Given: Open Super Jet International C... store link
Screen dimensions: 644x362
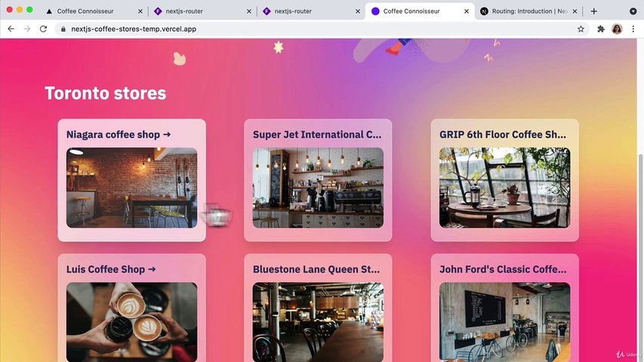Looking at the screenshot, I should tap(317, 135).
